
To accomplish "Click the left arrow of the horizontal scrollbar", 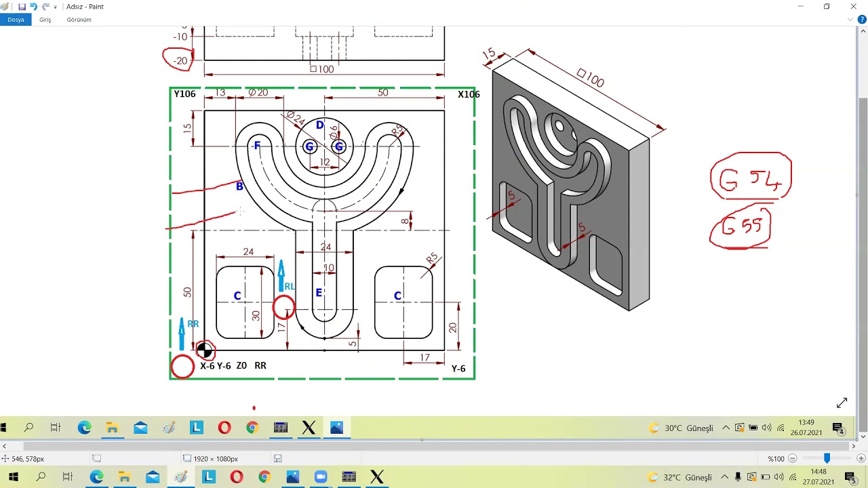I will point(4,446).
